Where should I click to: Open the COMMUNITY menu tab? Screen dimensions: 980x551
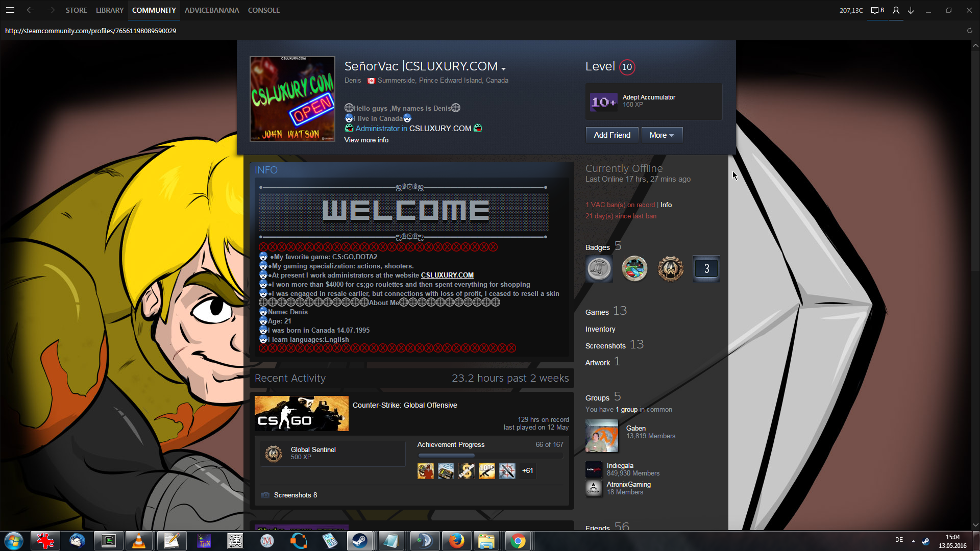154,10
